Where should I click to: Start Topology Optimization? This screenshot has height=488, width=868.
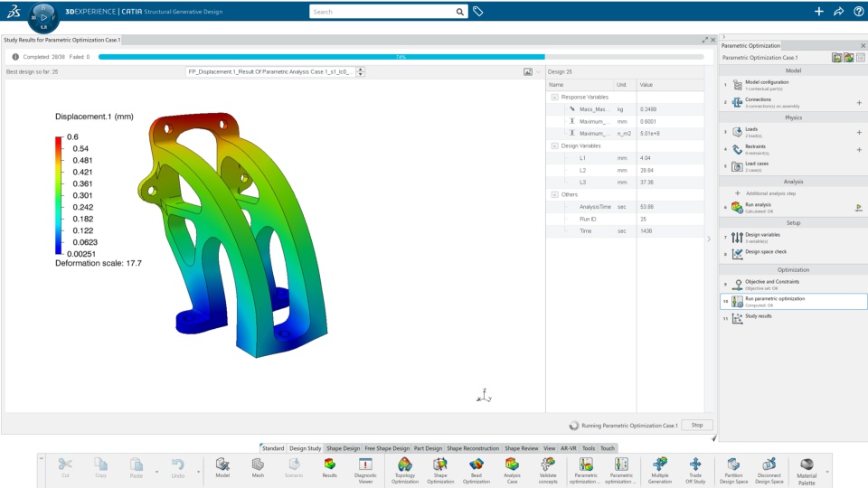click(405, 471)
